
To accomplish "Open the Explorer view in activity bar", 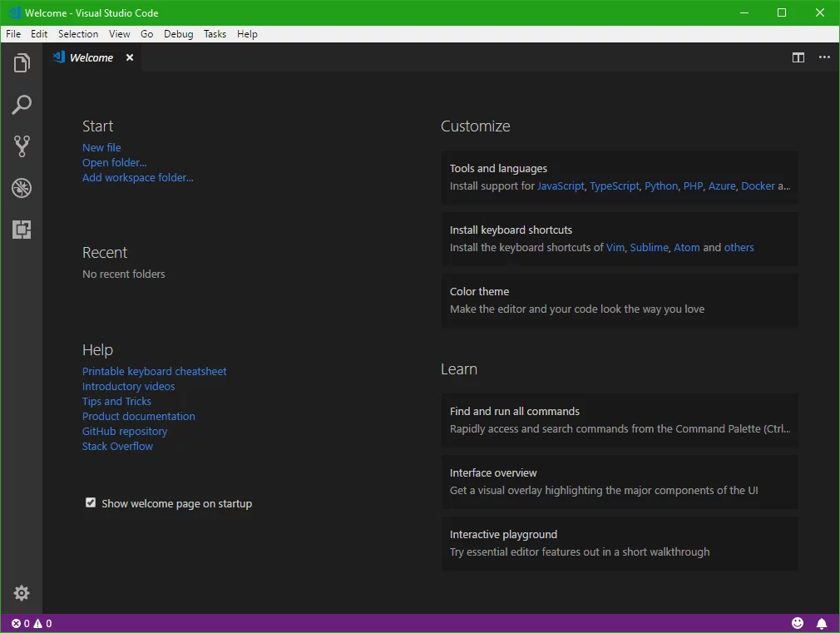I will (x=22, y=63).
